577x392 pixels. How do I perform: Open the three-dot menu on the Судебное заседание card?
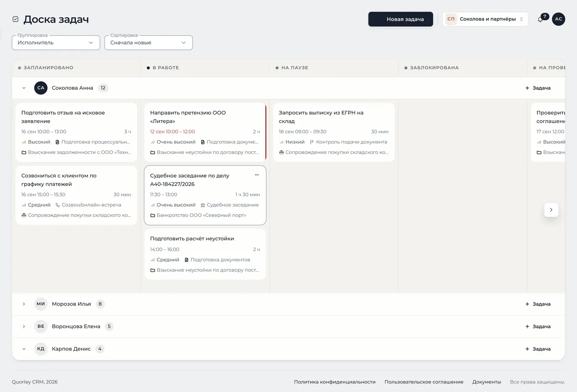(x=257, y=175)
